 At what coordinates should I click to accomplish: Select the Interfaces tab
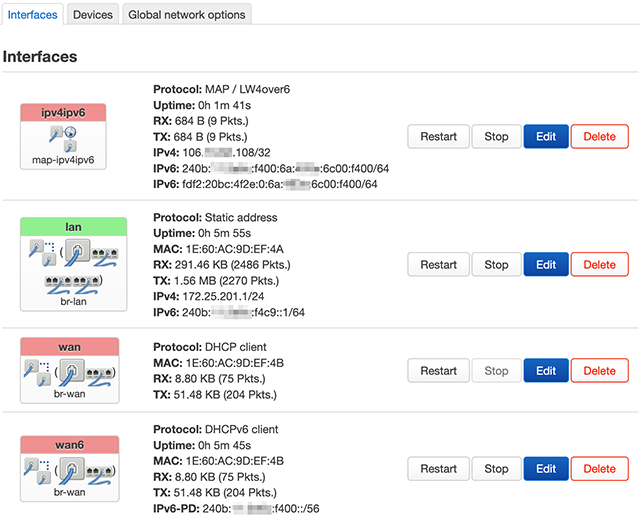[x=32, y=15]
